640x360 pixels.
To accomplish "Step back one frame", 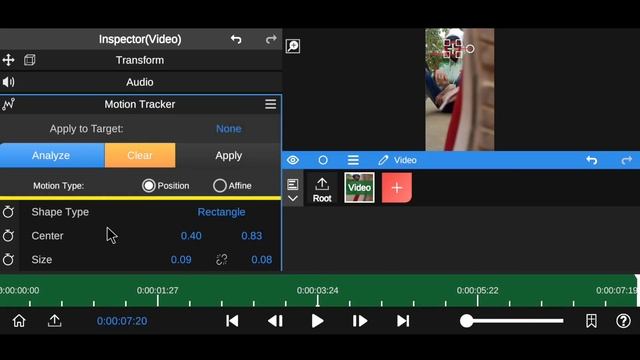I will (276, 321).
